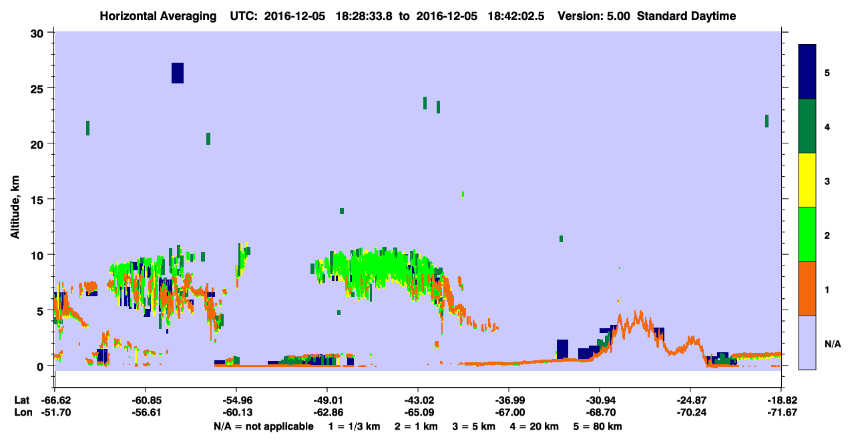Click the y-axis tick label 25

tap(39, 88)
